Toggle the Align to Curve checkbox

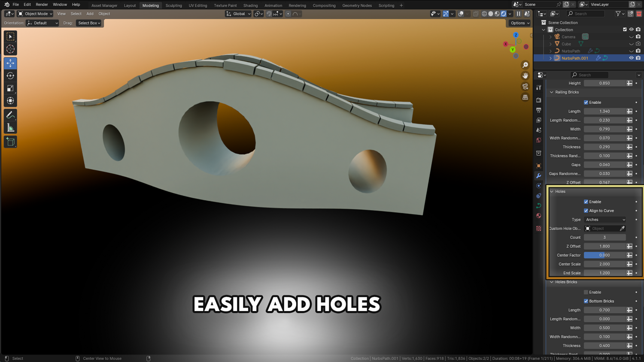[x=586, y=211]
